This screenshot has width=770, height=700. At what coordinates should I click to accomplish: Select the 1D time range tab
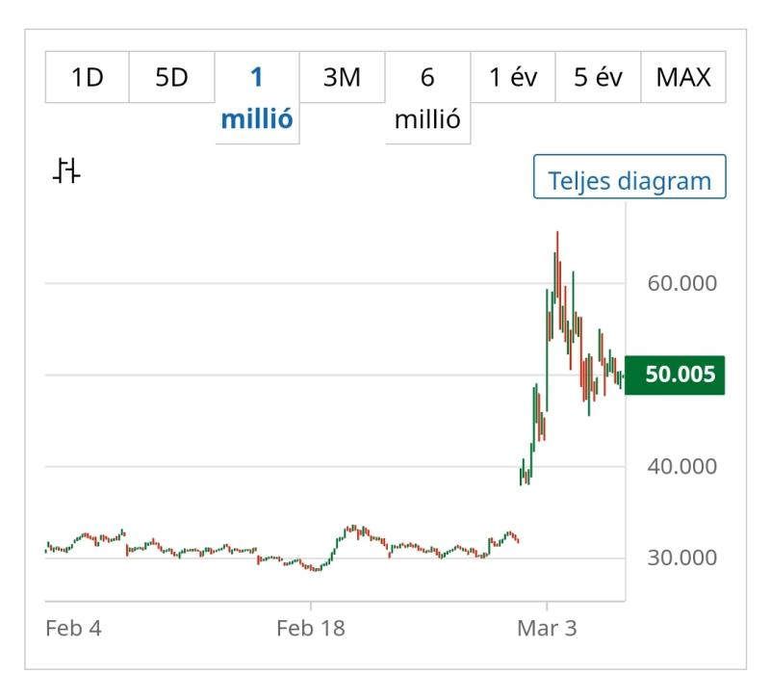pyautogui.click(x=88, y=77)
